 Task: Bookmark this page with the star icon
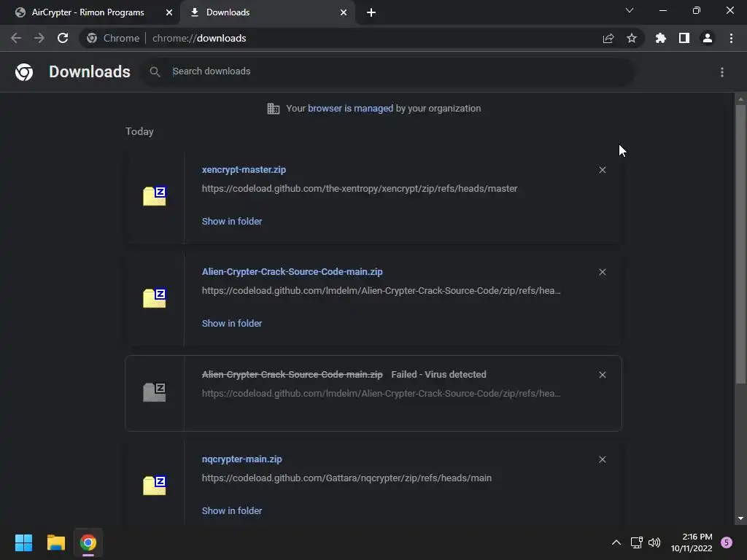632,38
